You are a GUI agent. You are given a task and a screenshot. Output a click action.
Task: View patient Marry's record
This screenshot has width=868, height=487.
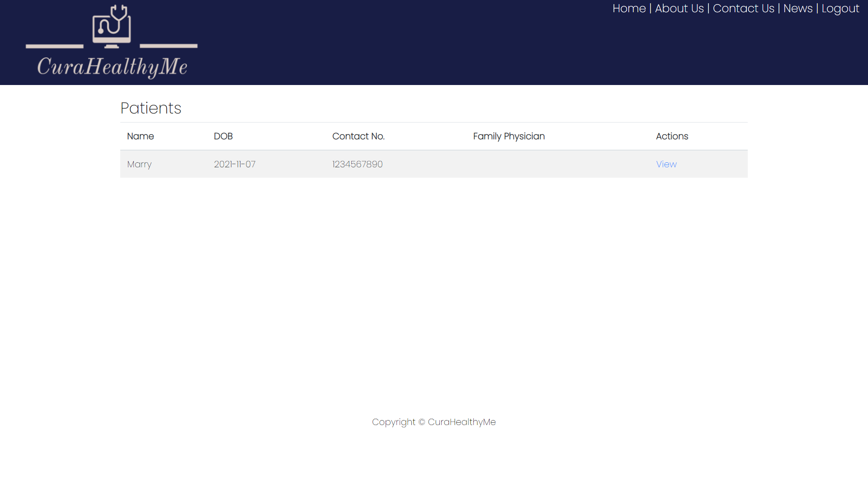666,164
